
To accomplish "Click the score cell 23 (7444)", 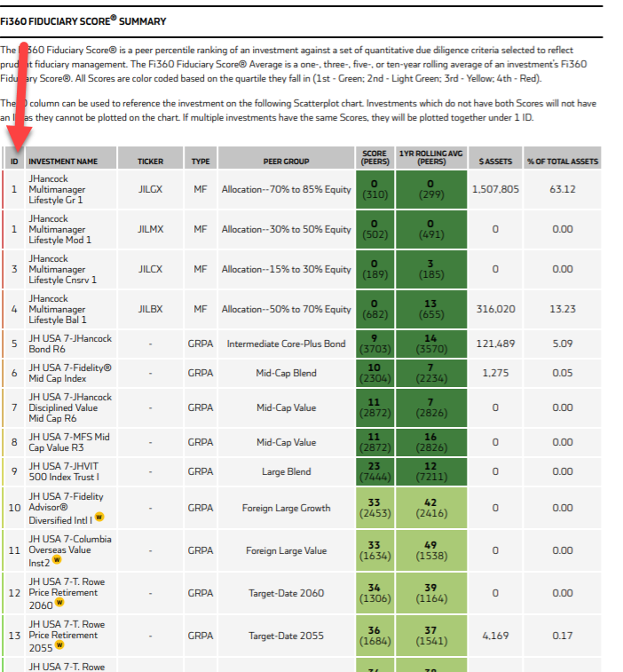I will point(375,471).
